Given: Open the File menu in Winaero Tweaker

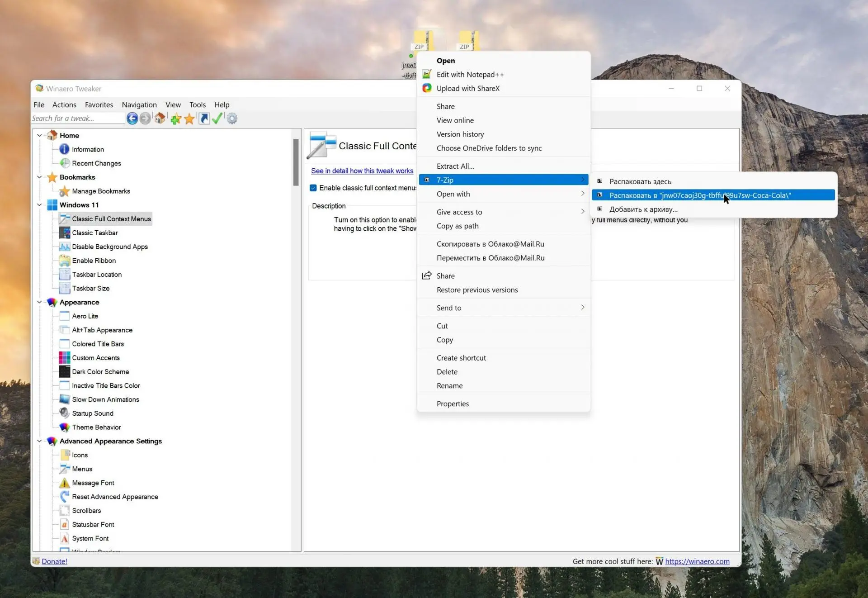Looking at the screenshot, I should pyautogui.click(x=39, y=104).
